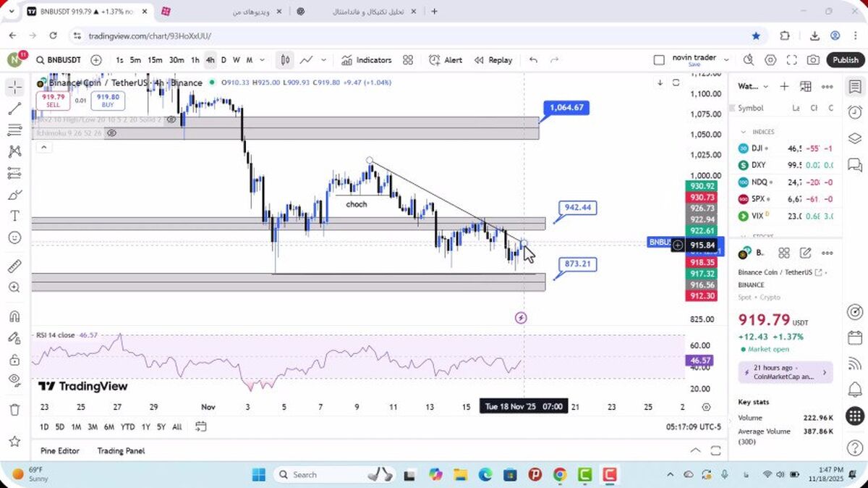Start bar Replay mode

click(x=493, y=60)
